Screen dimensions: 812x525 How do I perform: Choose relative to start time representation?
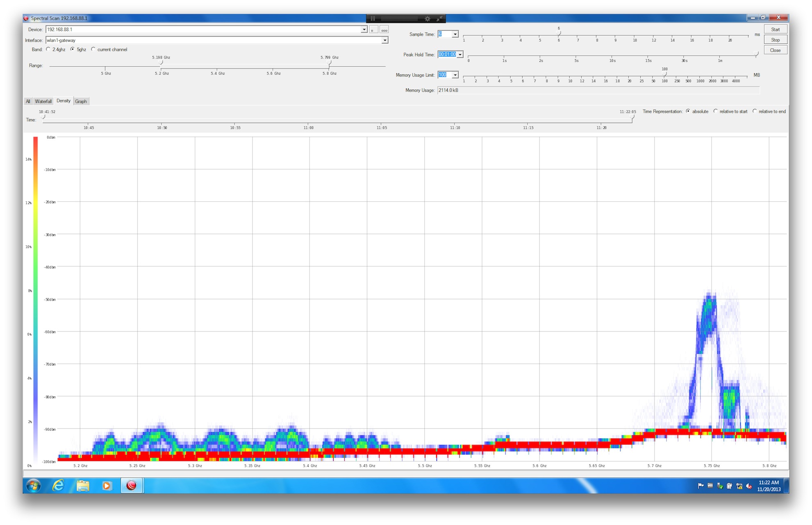[716, 111]
